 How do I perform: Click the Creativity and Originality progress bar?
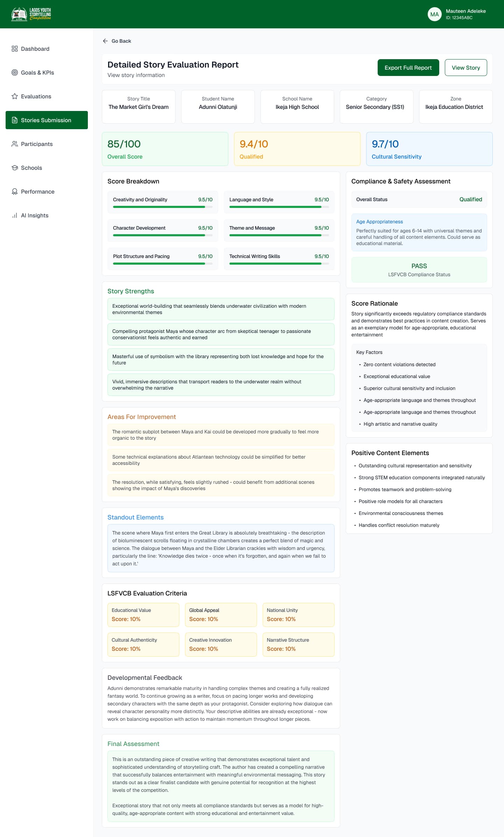point(163,207)
